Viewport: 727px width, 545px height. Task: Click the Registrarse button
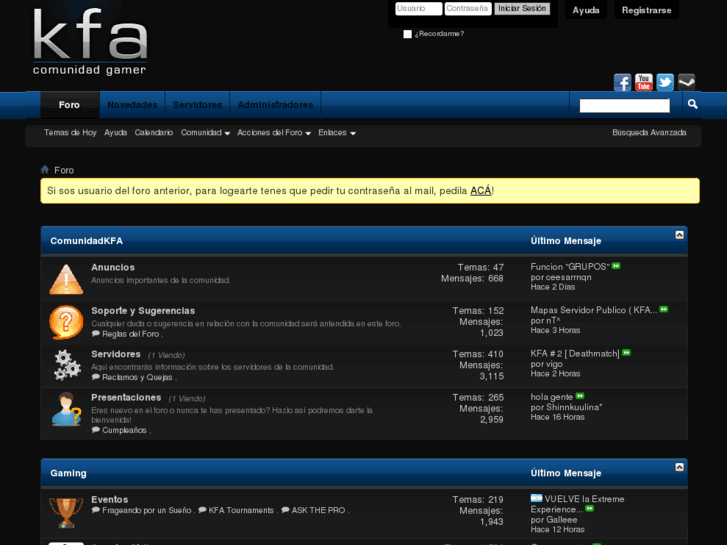pyautogui.click(x=646, y=10)
